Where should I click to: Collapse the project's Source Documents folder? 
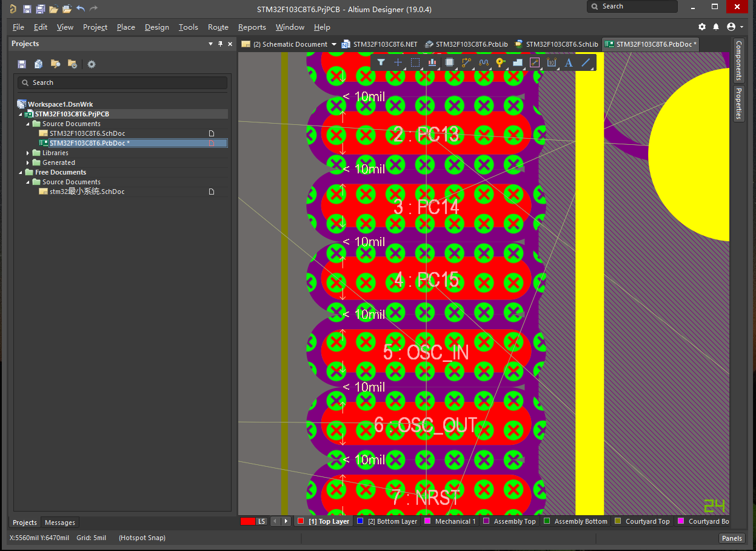pos(28,124)
